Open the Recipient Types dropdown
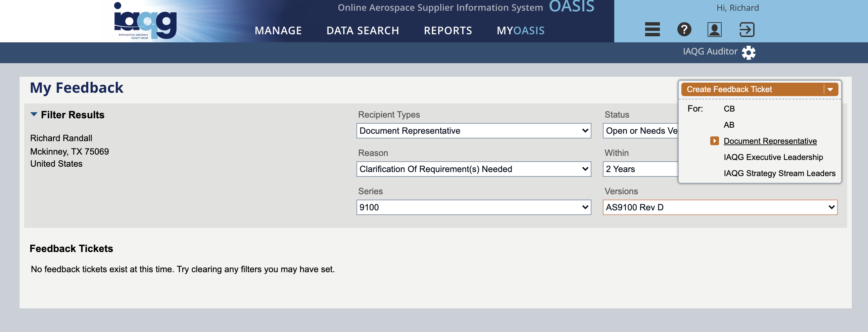868x332 pixels. pyautogui.click(x=473, y=131)
